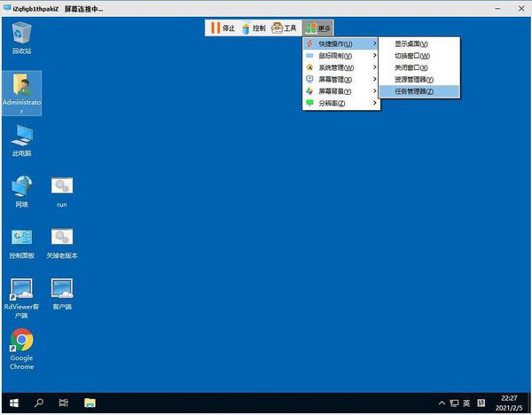Click the 停止 (Stop) pause icon button
The width and height of the screenshot is (532, 415).
pyautogui.click(x=223, y=27)
